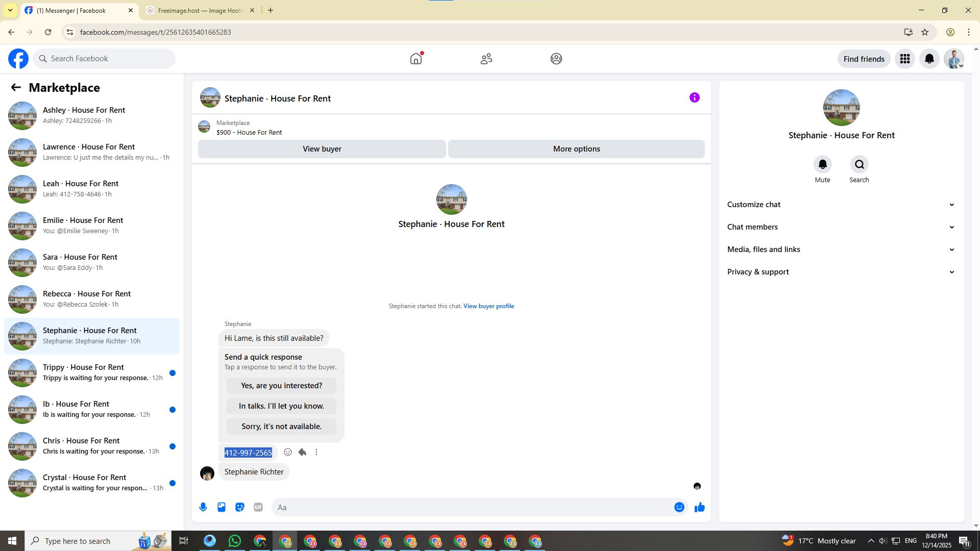Image resolution: width=980 pixels, height=551 pixels.
Task: Mute this conversation with bell icon
Action: 822,164
